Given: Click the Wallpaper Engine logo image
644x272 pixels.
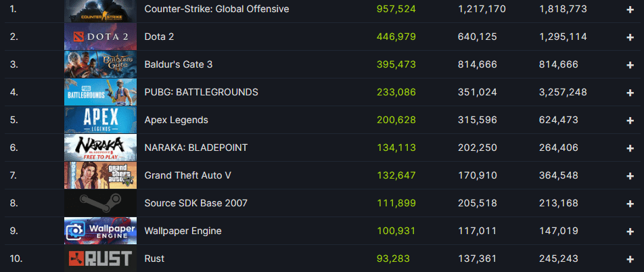Looking at the screenshot, I should tap(100, 231).
